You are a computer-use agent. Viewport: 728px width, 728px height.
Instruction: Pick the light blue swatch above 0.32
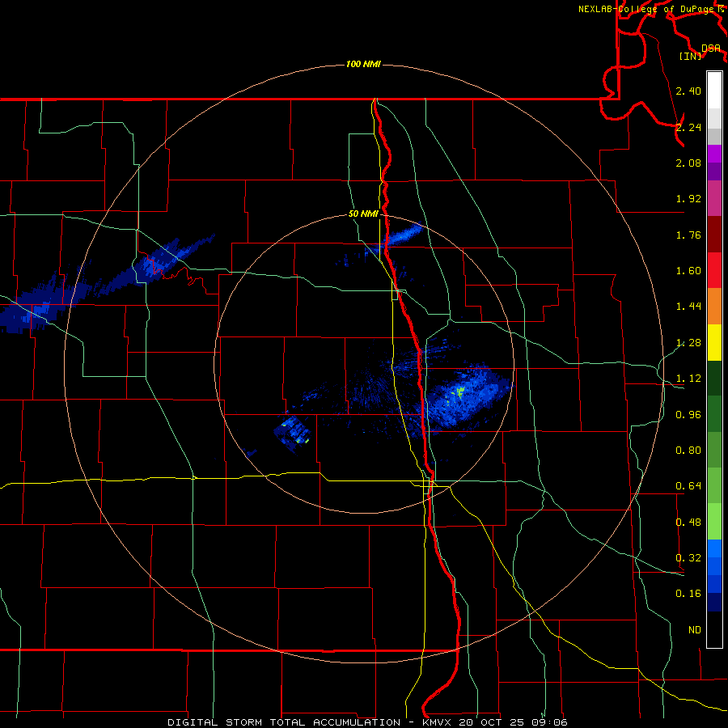[x=714, y=548]
